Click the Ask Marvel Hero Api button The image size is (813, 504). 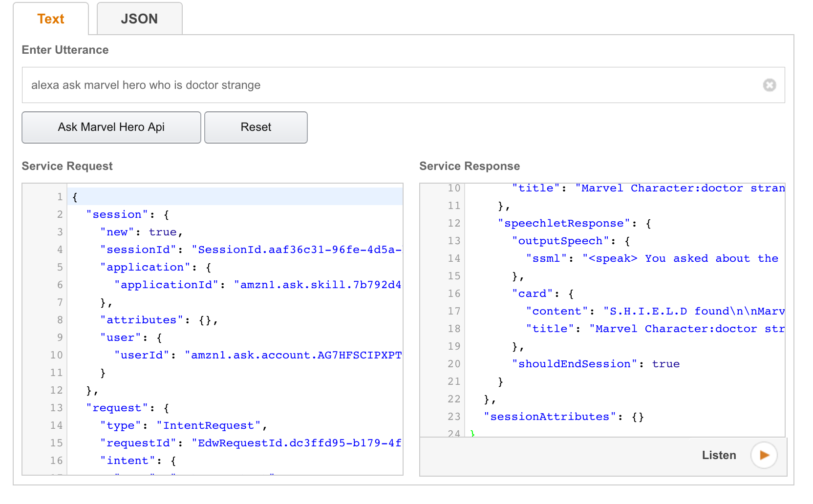coord(111,127)
